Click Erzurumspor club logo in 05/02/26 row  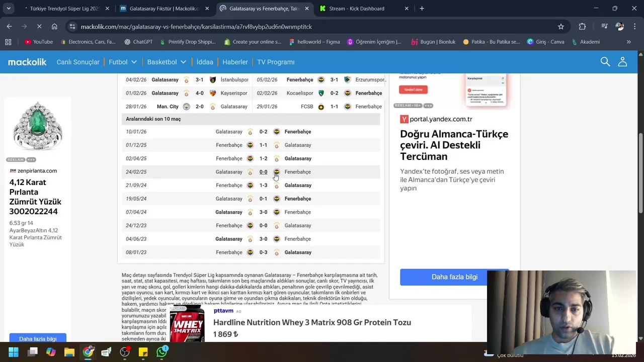pos(347,80)
